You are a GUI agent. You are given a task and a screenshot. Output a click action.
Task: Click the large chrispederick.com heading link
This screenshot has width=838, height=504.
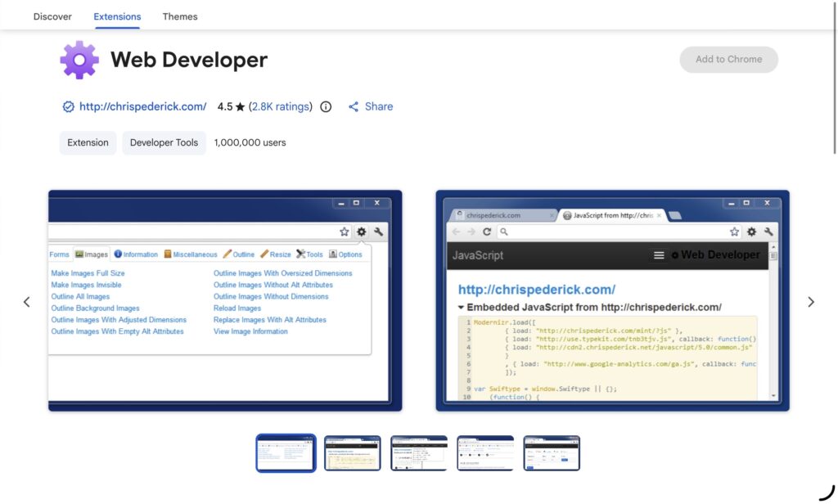coord(537,290)
